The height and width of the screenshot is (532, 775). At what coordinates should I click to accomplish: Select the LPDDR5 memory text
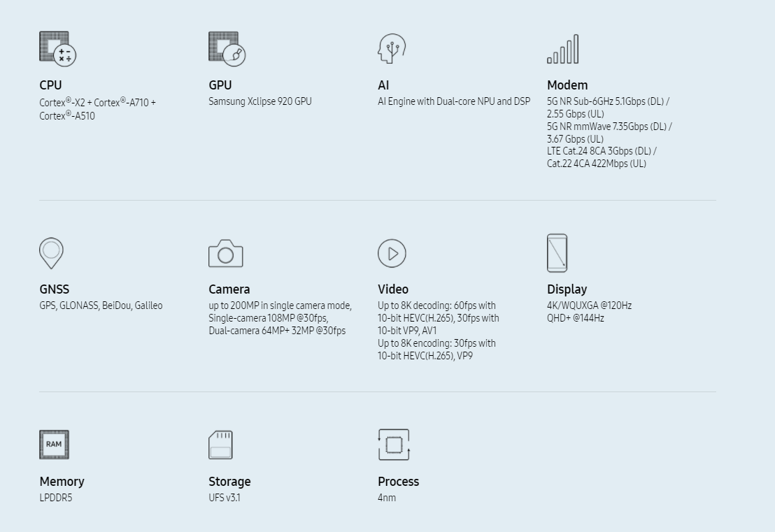click(x=56, y=498)
